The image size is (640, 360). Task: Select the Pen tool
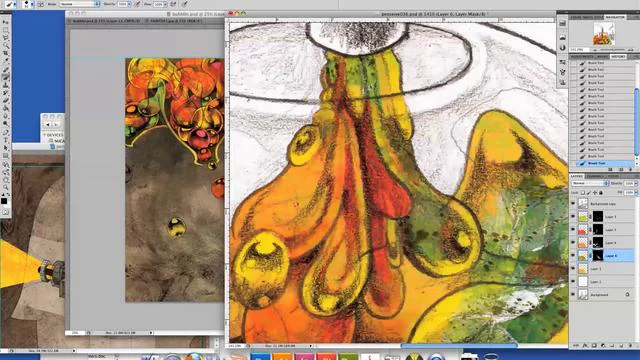5,133
